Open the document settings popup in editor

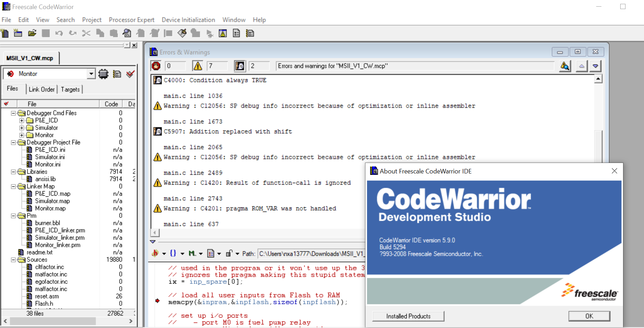[211, 253]
